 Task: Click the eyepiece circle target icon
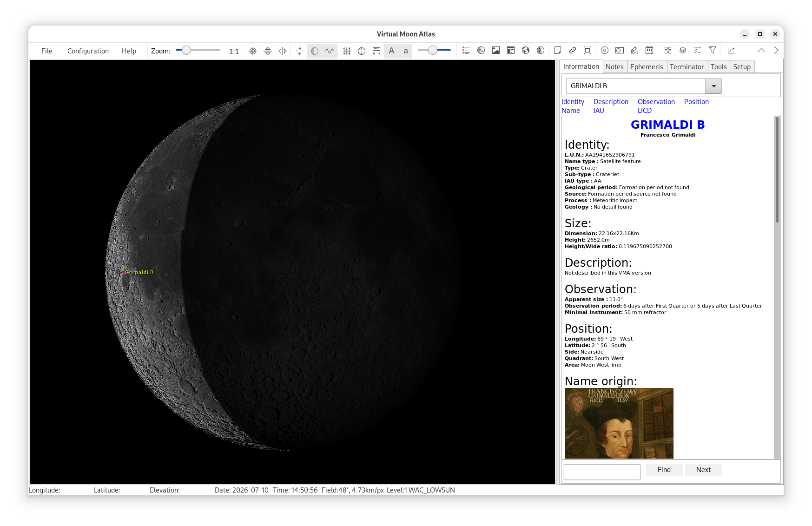pos(605,51)
